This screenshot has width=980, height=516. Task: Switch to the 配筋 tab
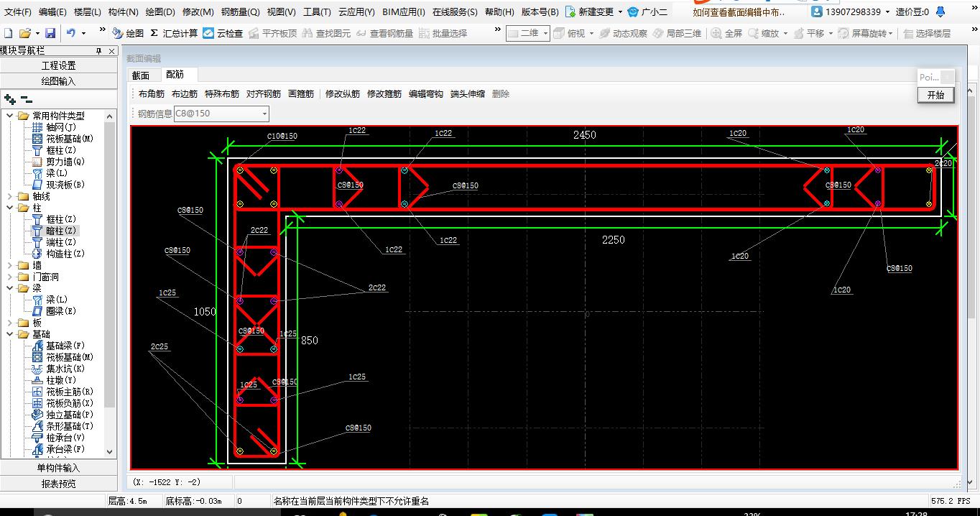click(x=175, y=75)
